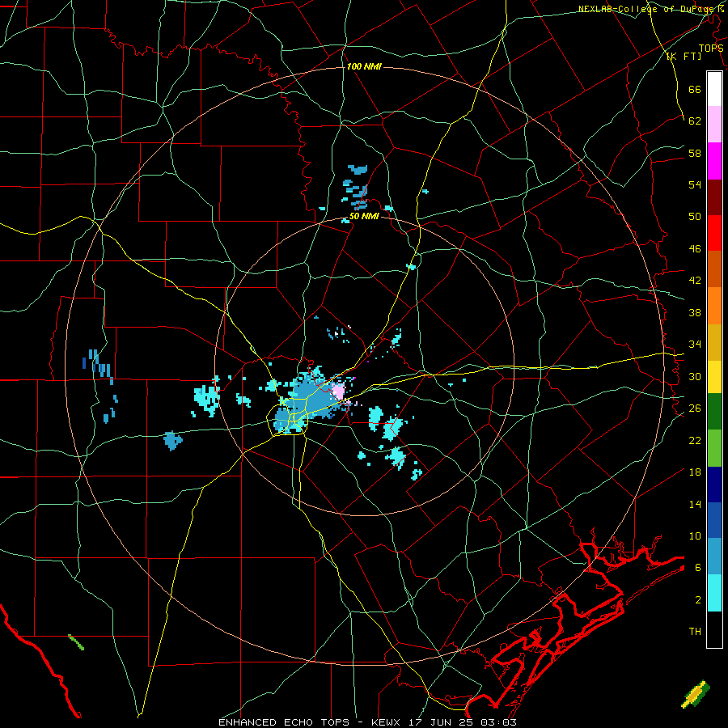Pick the dark orange legend swatch
Image resolution: width=728 pixels, height=728 pixels.
714,269
